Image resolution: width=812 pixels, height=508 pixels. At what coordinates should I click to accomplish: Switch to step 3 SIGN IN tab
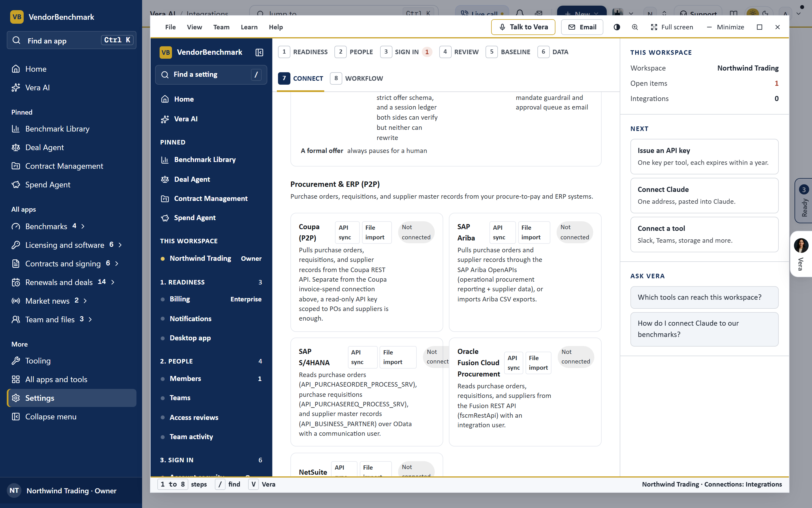point(406,52)
